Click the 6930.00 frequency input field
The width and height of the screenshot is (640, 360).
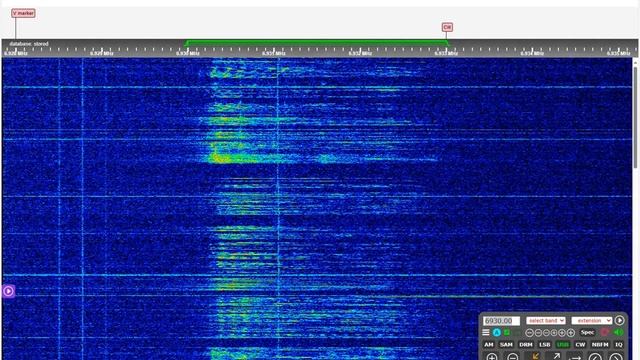(x=502, y=321)
